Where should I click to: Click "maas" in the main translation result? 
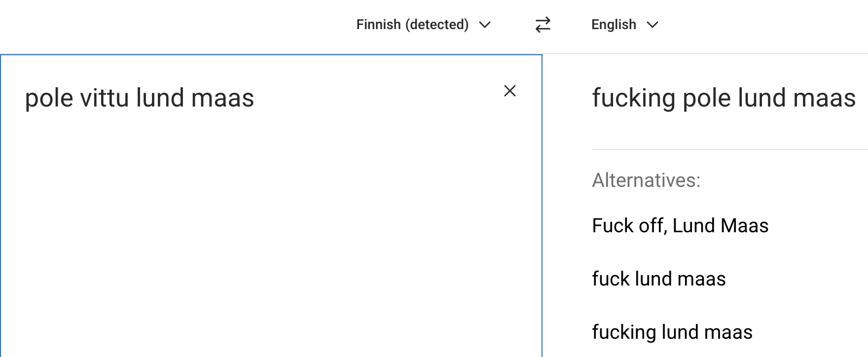[824, 98]
